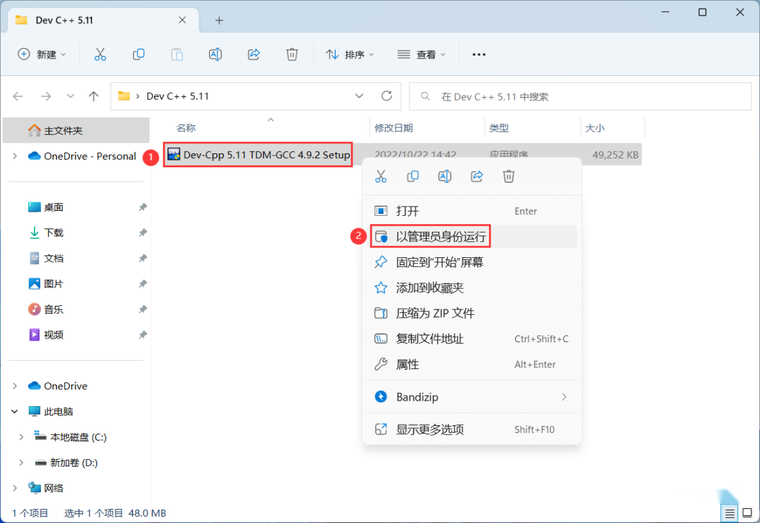Choose 固定到"开始"屏幕 menu entry
The width and height of the screenshot is (760, 523).
472,262
